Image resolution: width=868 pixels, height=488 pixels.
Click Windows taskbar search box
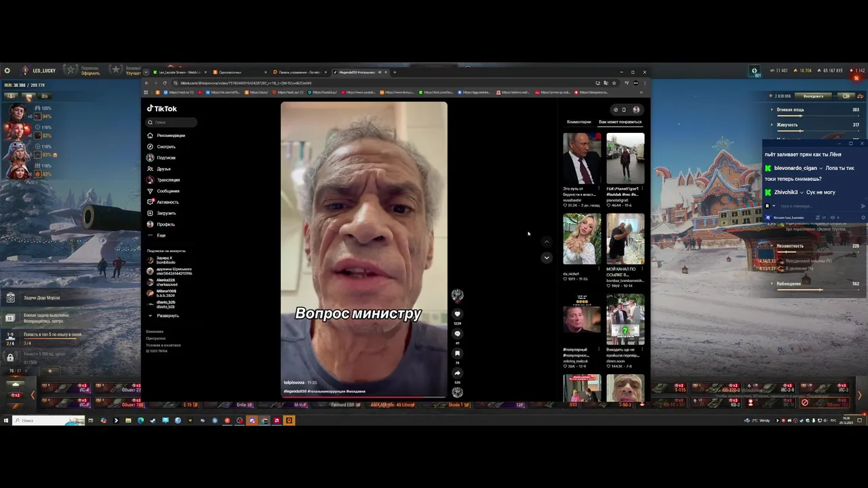[49, 420]
